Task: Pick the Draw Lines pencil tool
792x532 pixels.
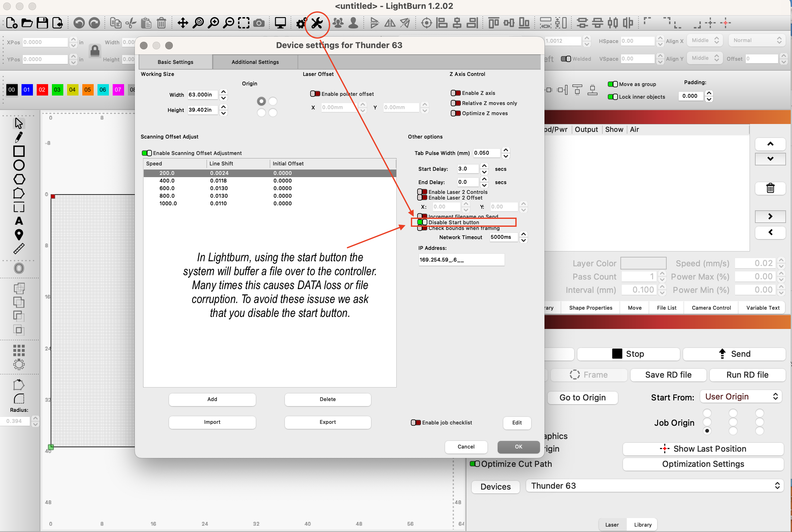Action: [19, 137]
